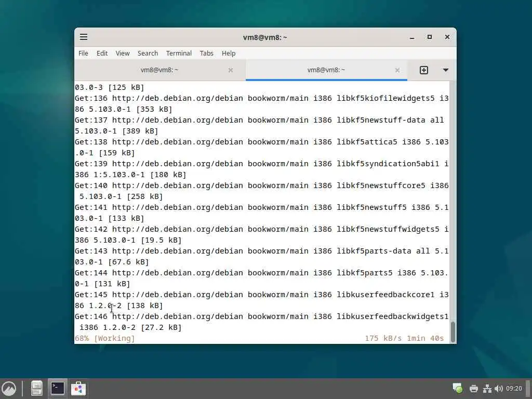Click the libkuserfeedbackcore1 package name
Screen dimensions: 532x399
pyautogui.click(x=385, y=295)
